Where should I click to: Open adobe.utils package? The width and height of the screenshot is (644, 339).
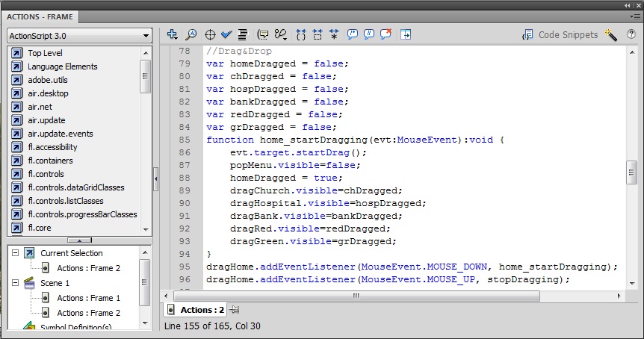48,80
